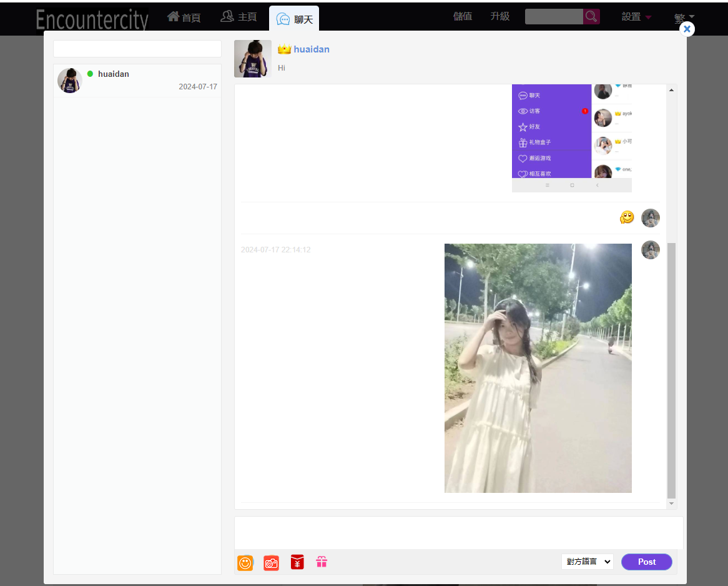The width and height of the screenshot is (728, 586).
Task: Expand the 繁 language dropdown
Action: 684,17
